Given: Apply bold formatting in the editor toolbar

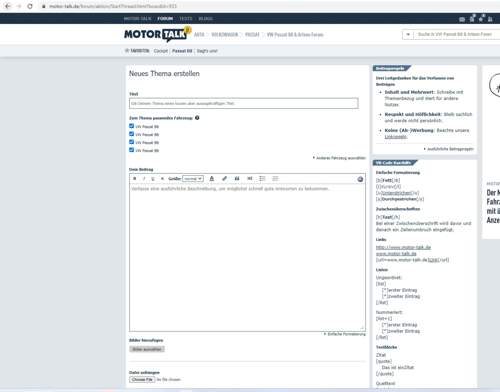Looking at the screenshot, I should point(135,179).
